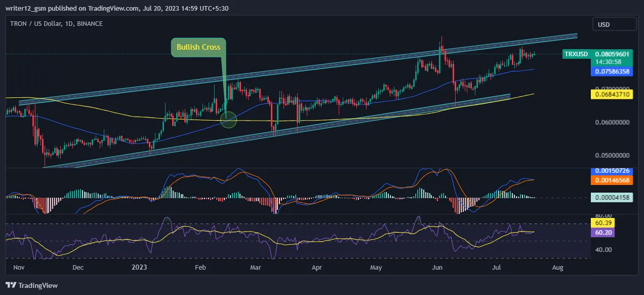Screen dimensions: 644x295
Task: Click the TradingView logo
Action: [31, 285]
